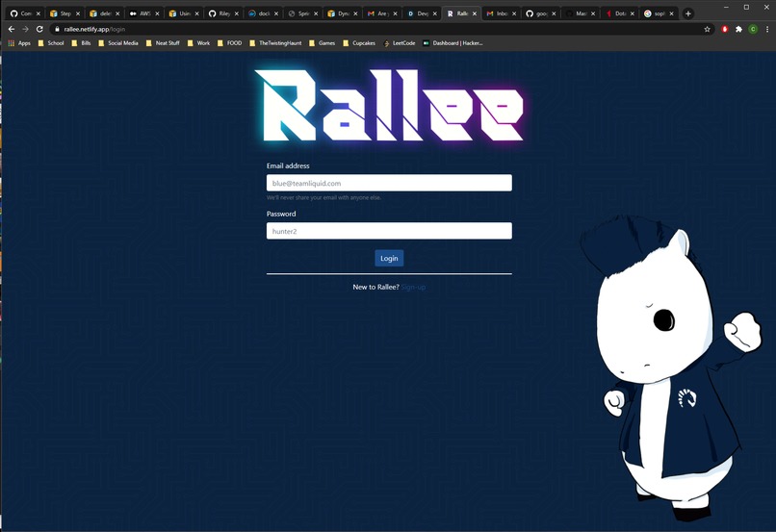This screenshot has height=532, width=776.
Task: Close the active Rallee tab
Action: point(475,13)
